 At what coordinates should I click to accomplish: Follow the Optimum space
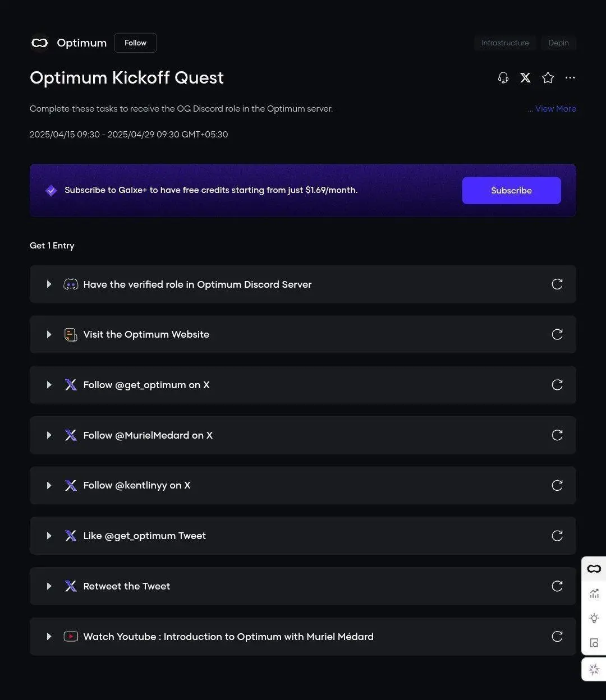point(135,43)
